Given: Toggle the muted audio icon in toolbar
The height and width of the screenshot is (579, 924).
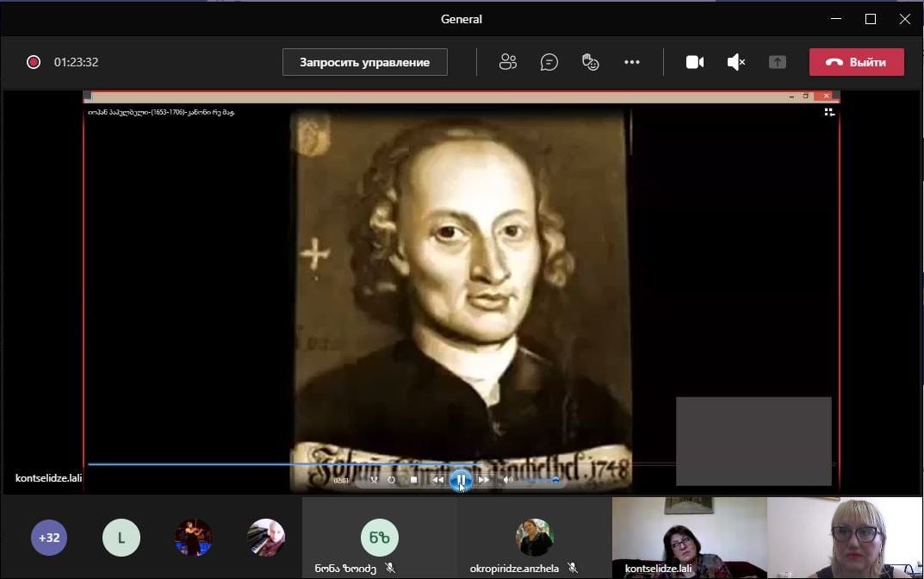Looking at the screenshot, I should 736,62.
